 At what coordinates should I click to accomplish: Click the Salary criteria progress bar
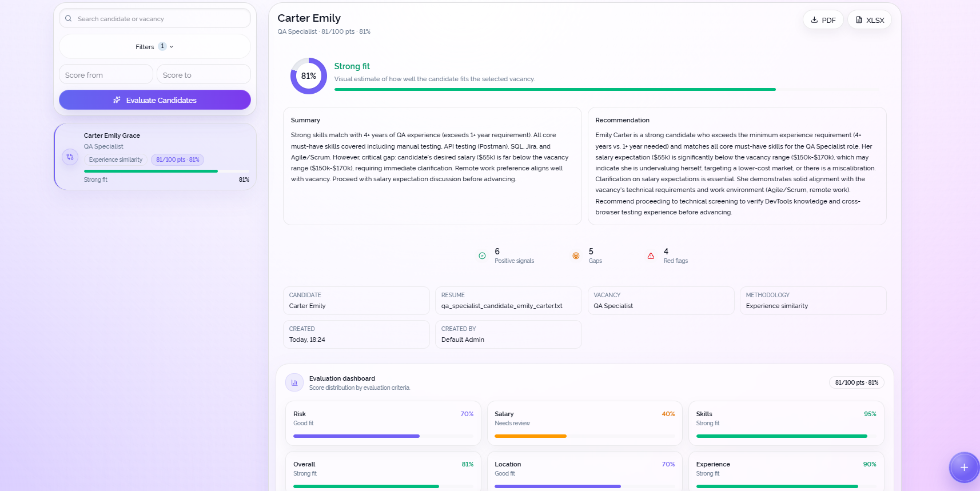(584, 436)
